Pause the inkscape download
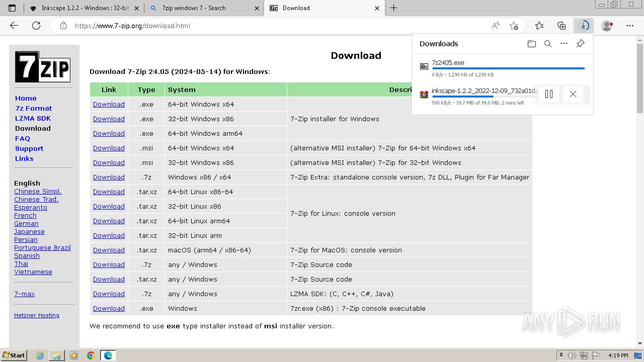644x362 pixels. click(549, 94)
